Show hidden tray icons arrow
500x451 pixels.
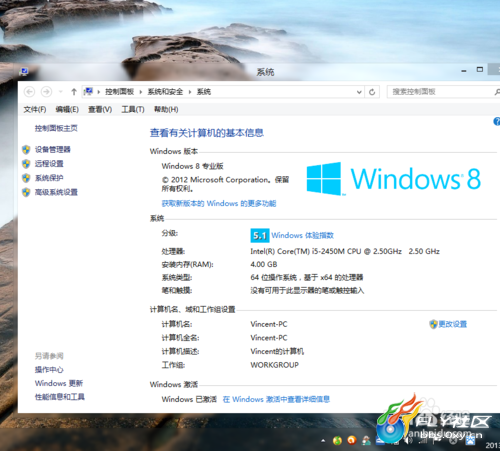323,441
